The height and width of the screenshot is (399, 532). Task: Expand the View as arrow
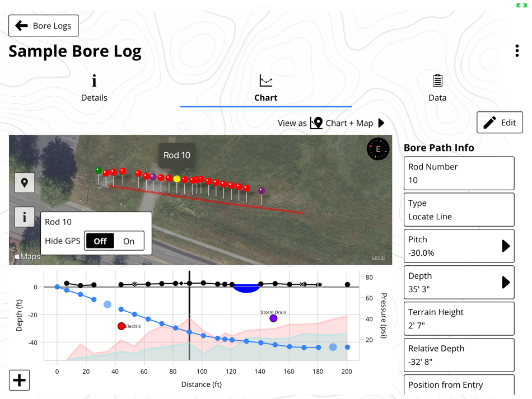pos(381,123)
